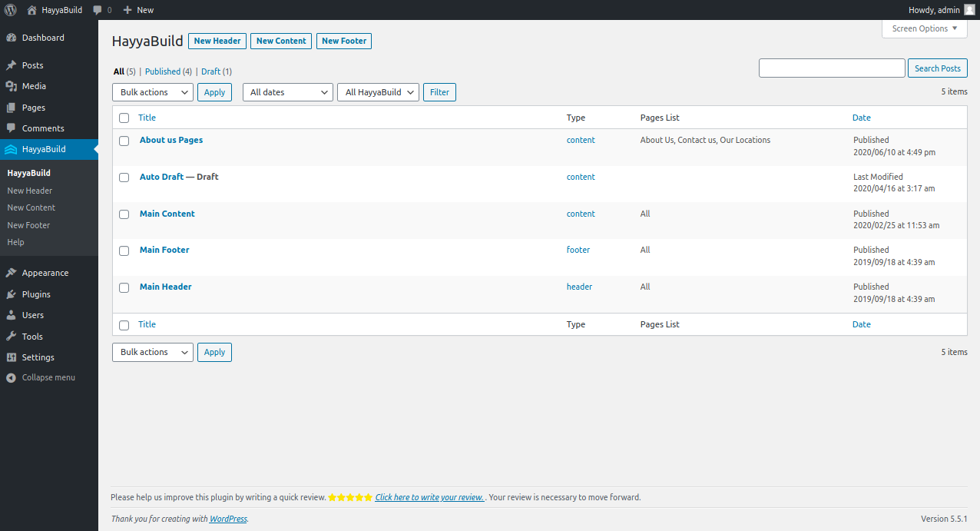The image size is (980, 531).
Task: Show only Draft items filter
Action: 210,71
